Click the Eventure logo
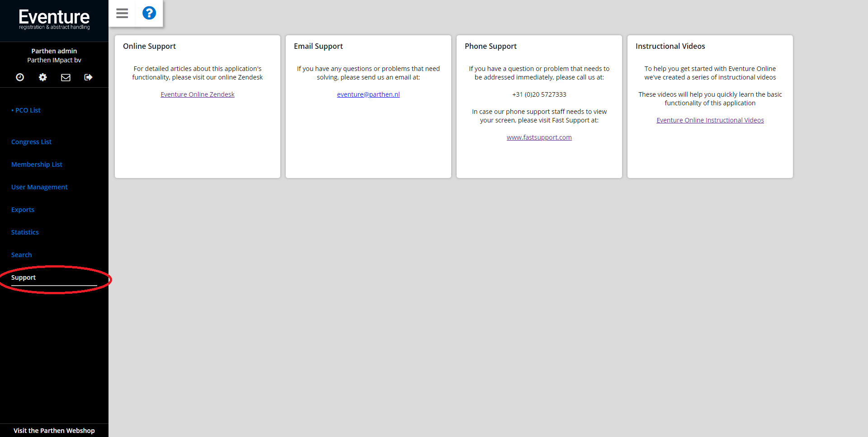 click(54, 19)
